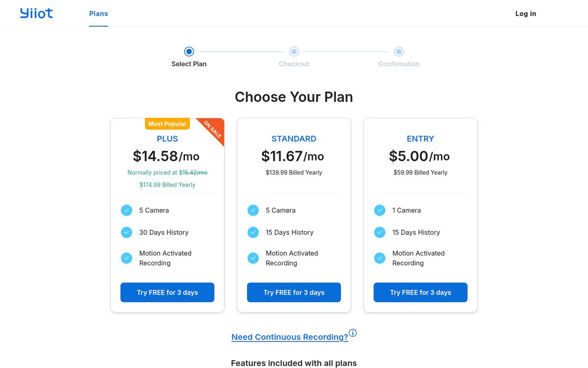Click the STANDARD Motion Activated Recording checkmark
The image size is (588, 368).
253,258
